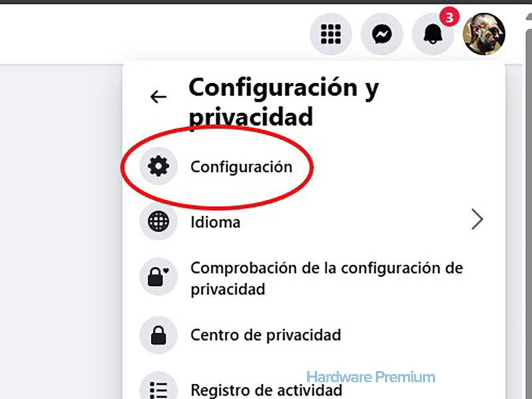Viewport: 532px width, 399px height.
Task: Click the Hardware Premium watermark text
Action: tap(371, 377)
